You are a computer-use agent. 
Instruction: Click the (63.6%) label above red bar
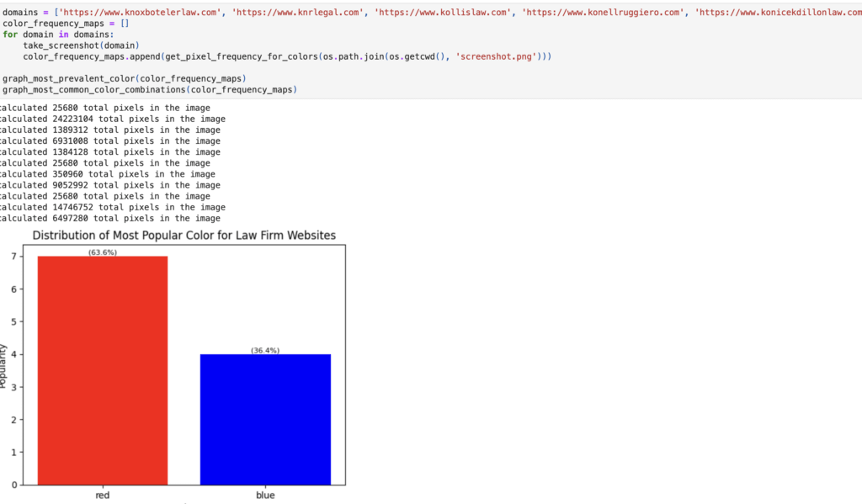(103, 252)
